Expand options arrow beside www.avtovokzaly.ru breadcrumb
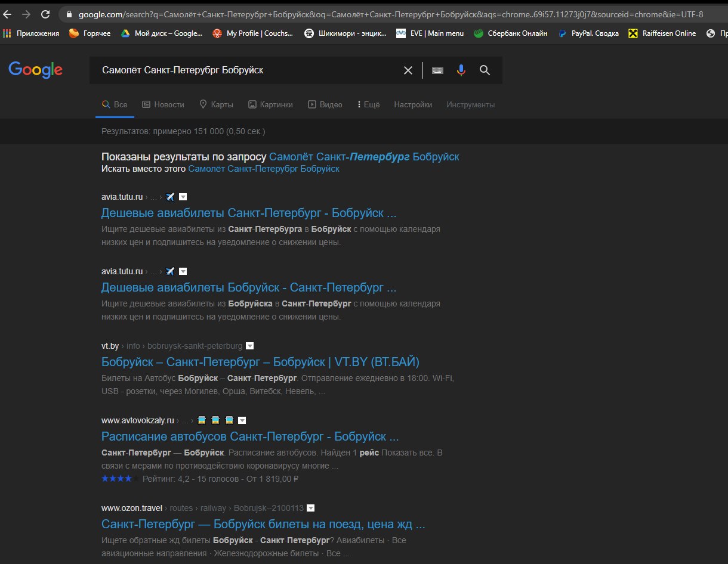Image resolution: width=728 pixels, height=564 pixels. point(242,420)
